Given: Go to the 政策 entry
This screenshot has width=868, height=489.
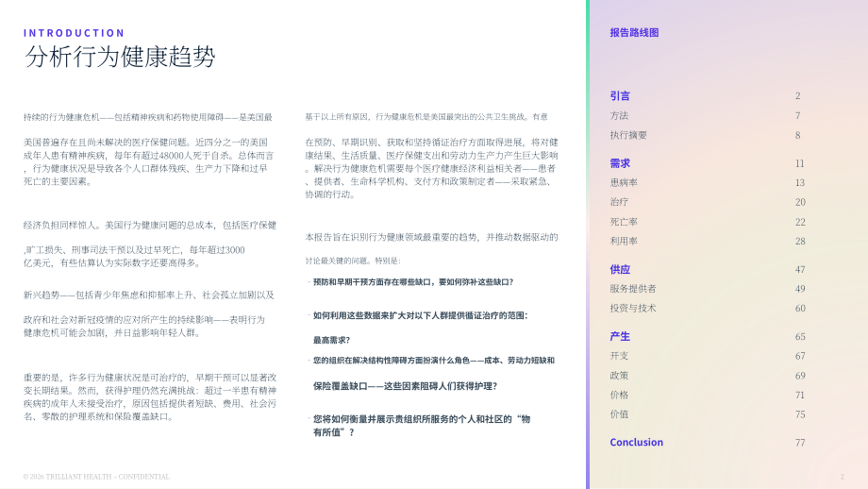Looking at the screenshot, I should (x=619, y=376).
